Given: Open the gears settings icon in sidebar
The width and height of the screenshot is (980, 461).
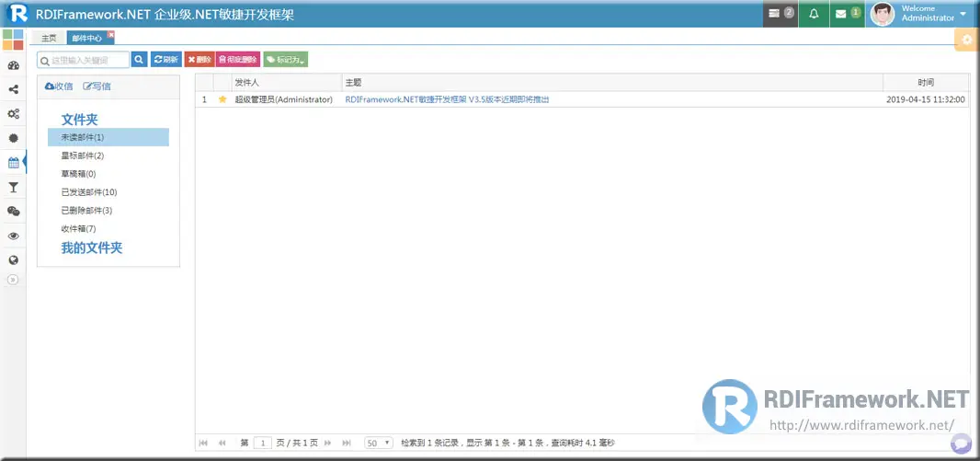Looking at the screenshot, I should click(13, 114).
